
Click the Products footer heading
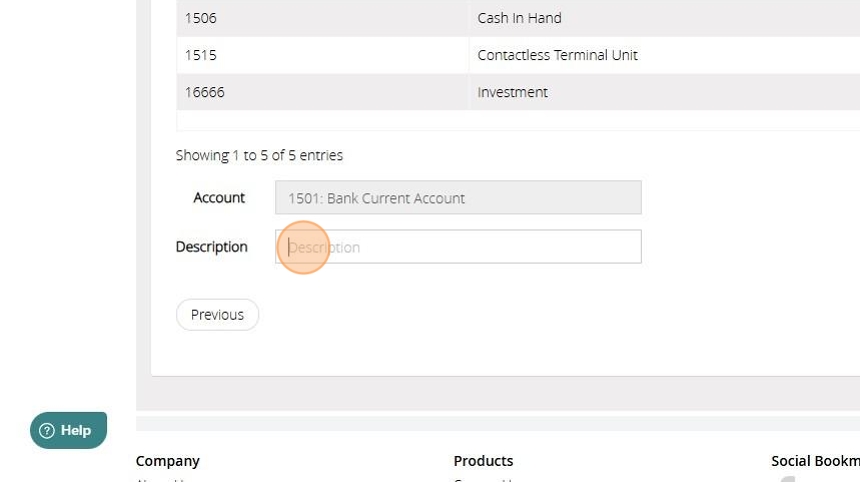tap(483, 461)
